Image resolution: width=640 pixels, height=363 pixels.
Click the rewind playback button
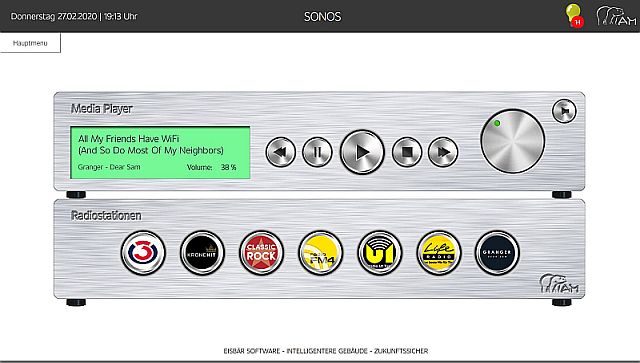pyautogui.click(x=280, y=152)
